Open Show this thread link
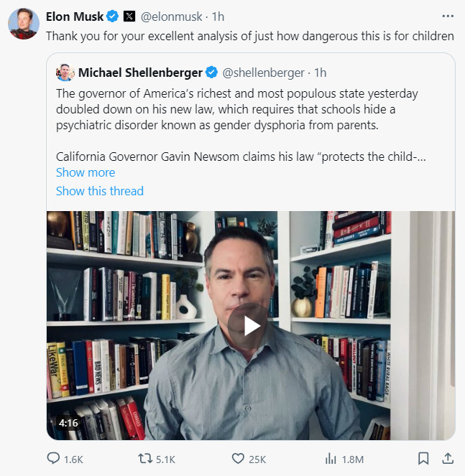465x476 pixels. [x=100, y=191]
